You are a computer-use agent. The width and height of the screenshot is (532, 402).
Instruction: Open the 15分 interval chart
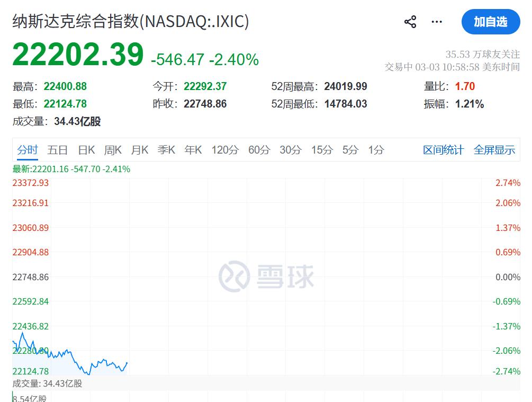point(322,150)
